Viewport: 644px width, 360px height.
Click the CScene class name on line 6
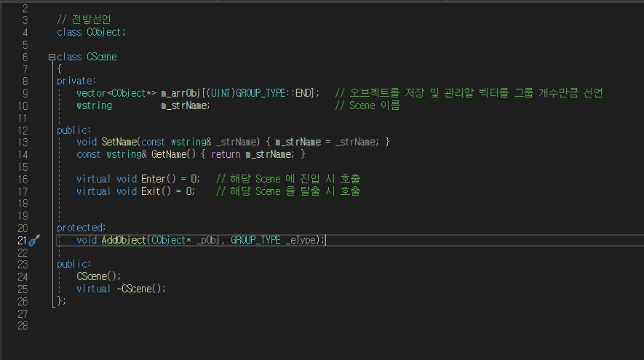click(x=102, y=57)
